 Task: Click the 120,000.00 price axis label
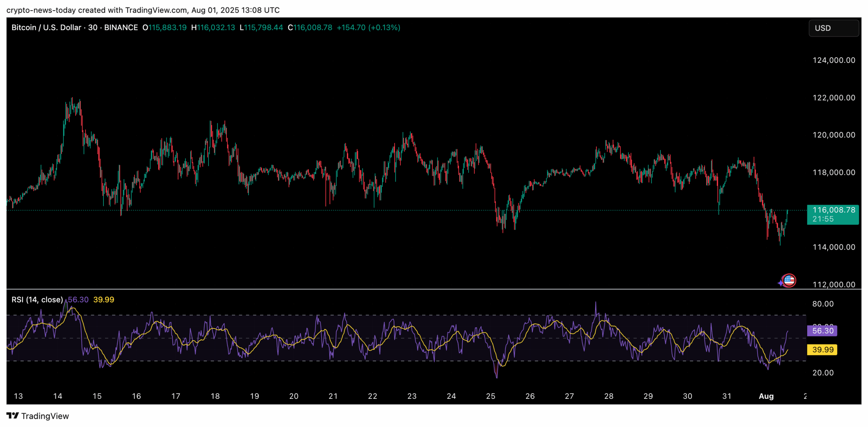[x=833, y=135]
